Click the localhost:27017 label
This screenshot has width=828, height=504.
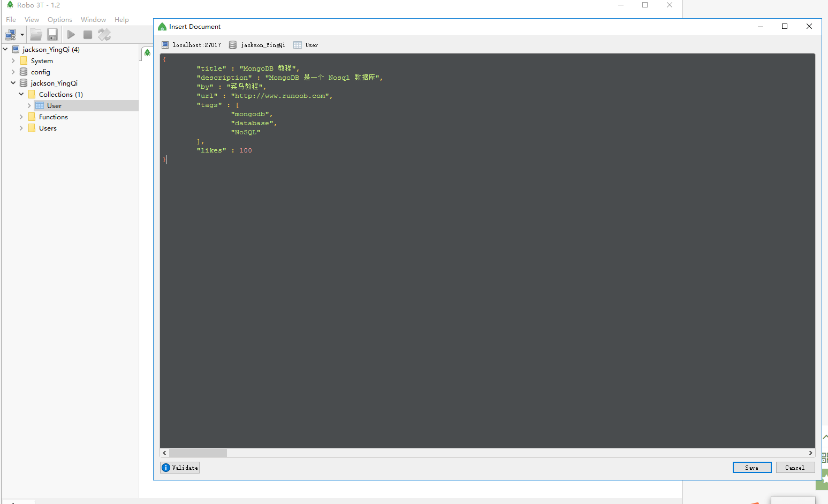[x=196, y=45]
